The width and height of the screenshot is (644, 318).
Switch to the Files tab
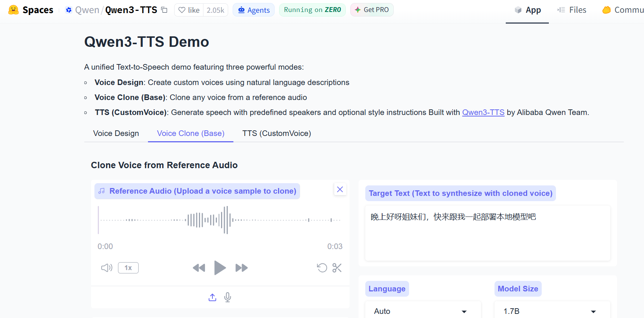click(x=572, y=10)
